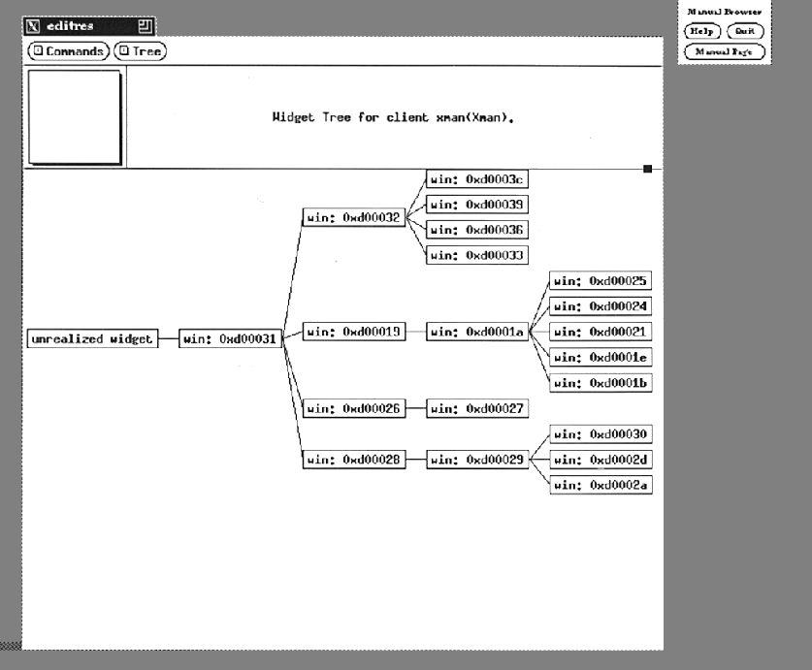Select tree node win: 0xd00031

point(231,339)
